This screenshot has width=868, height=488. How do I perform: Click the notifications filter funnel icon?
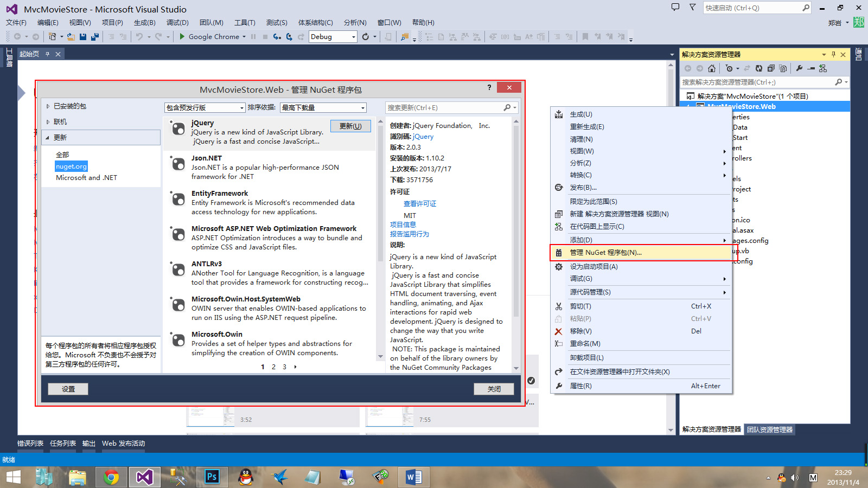point(692,7)
